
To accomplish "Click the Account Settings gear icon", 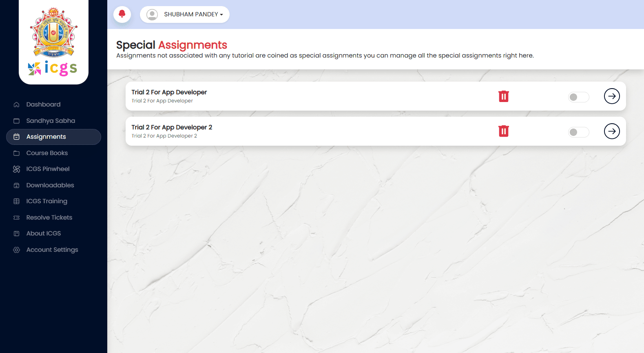I will coord(17,250).
